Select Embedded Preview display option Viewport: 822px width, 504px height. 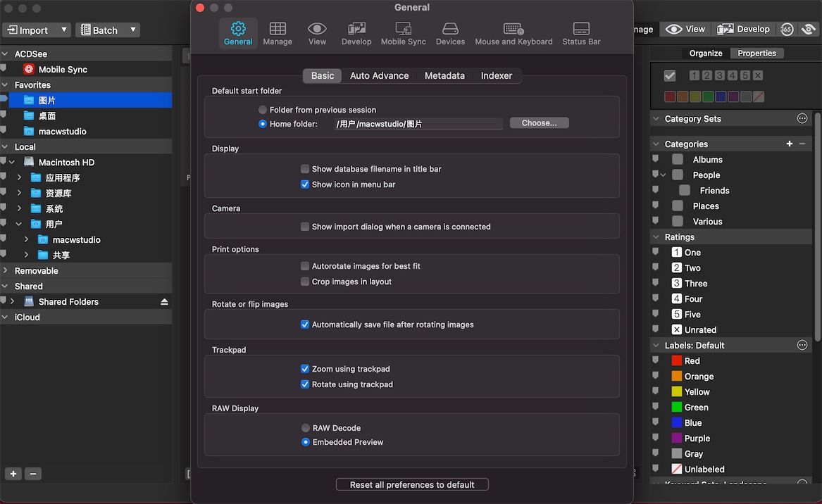click(x=305, y=442)
